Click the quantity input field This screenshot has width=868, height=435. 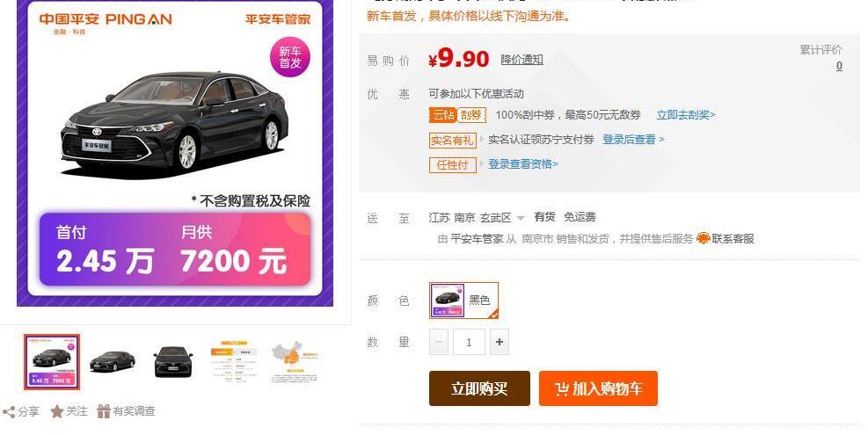[x=469, y=342]
